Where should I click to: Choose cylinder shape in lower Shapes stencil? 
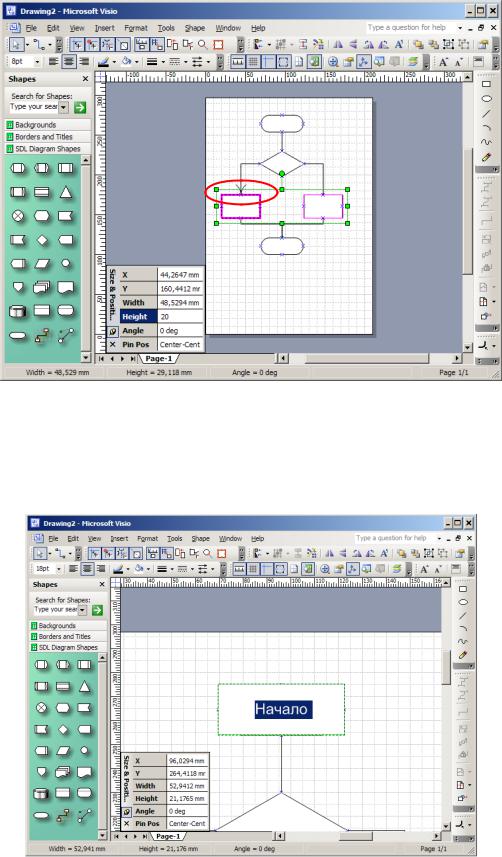[42, 793]
